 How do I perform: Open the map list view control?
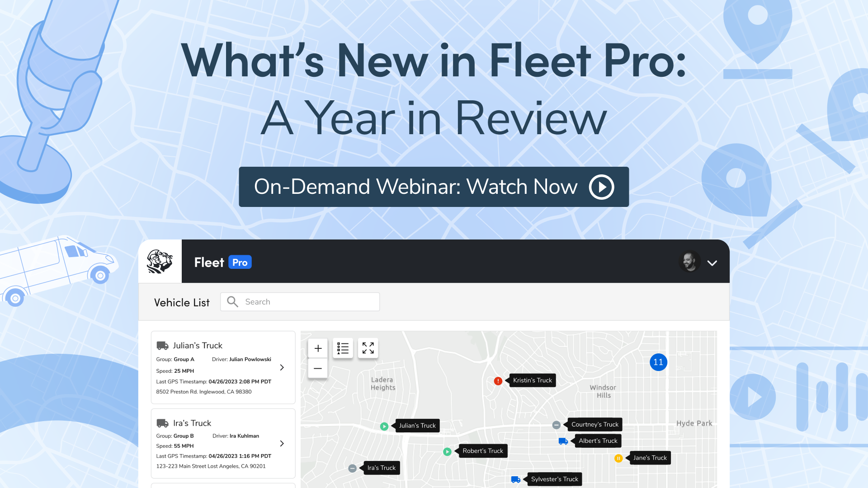[x=343, y=348]
